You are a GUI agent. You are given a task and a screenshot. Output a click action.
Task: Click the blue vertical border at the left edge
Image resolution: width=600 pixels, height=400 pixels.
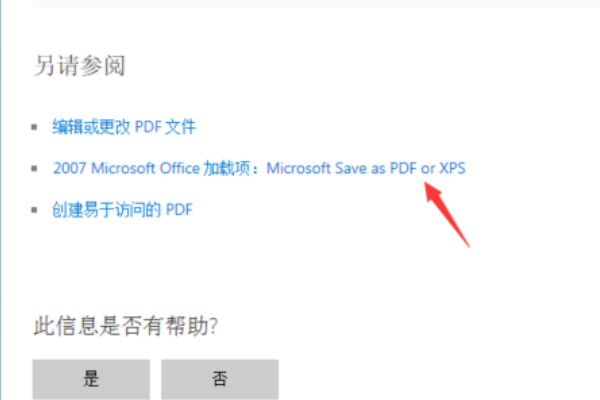click(1, 200)
